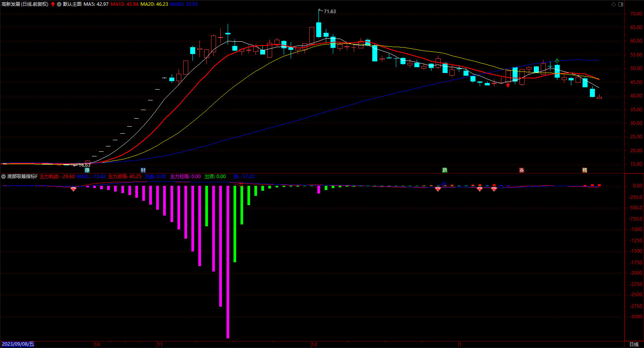Click the green down-arrow signal above candles
Viewport: 644px width, 348px height.
point(557,61)
